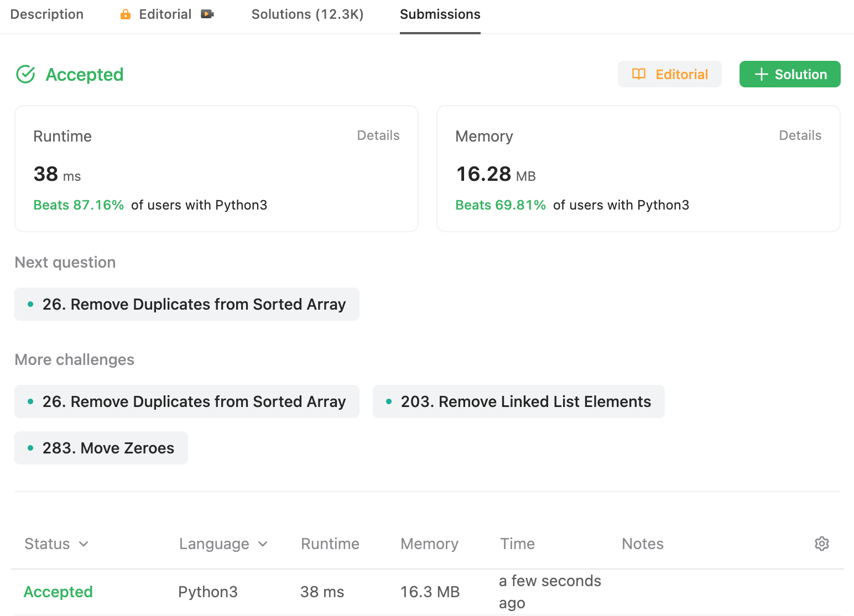Click the Notes column header
Image resolution: width=854 pixels, height=616 pixels.
643,544
